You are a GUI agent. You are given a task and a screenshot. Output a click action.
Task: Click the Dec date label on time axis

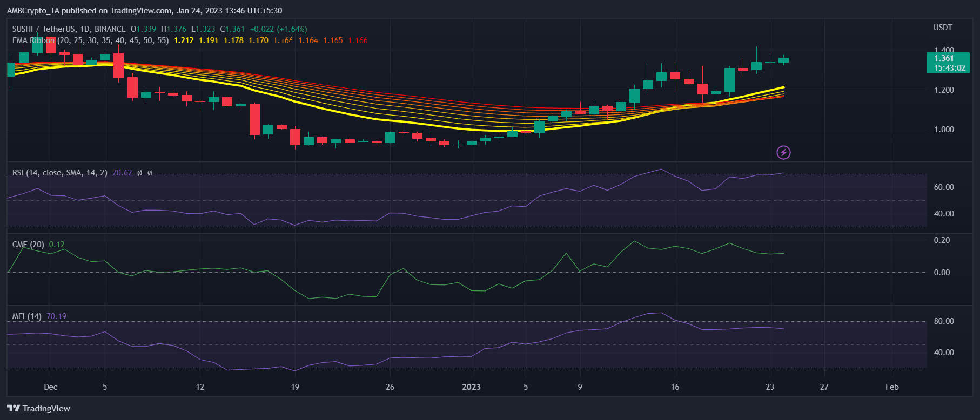pyautogui.click(x=51, y=387)
